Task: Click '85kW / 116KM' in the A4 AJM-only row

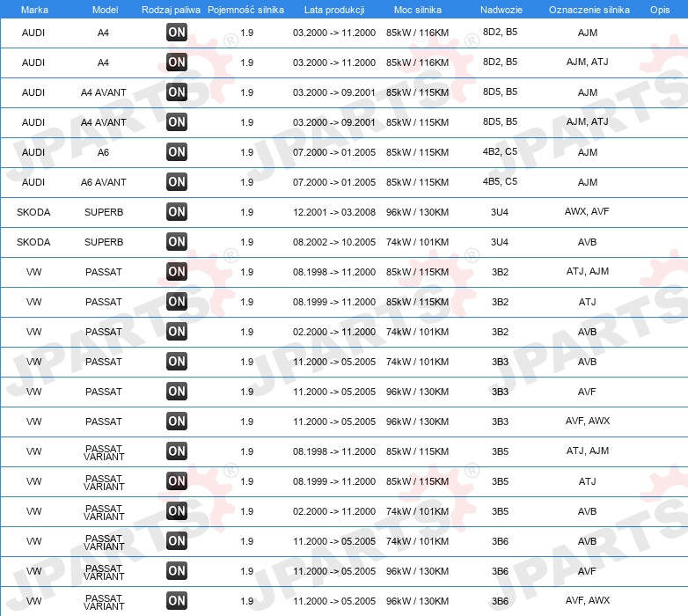Action: click(417, 33)
